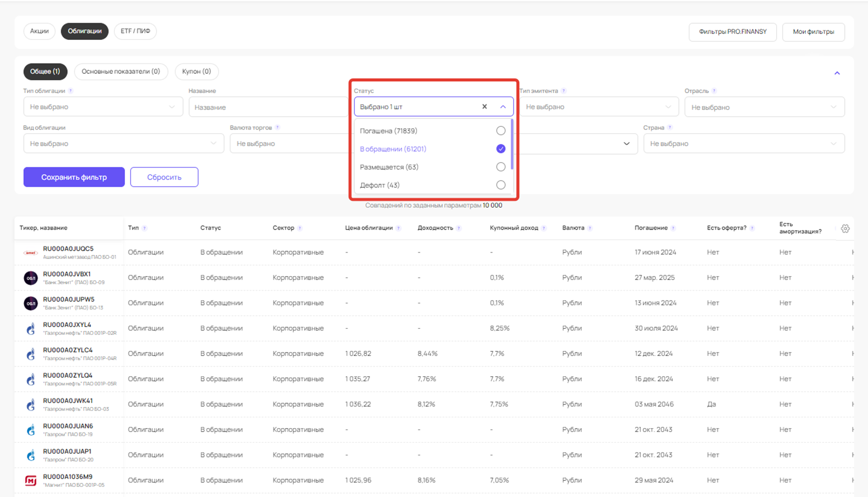This screenshot has width=868, height=497.
Task: Open Фильтры PRO.FINANSY
Action: click(733, 32)
